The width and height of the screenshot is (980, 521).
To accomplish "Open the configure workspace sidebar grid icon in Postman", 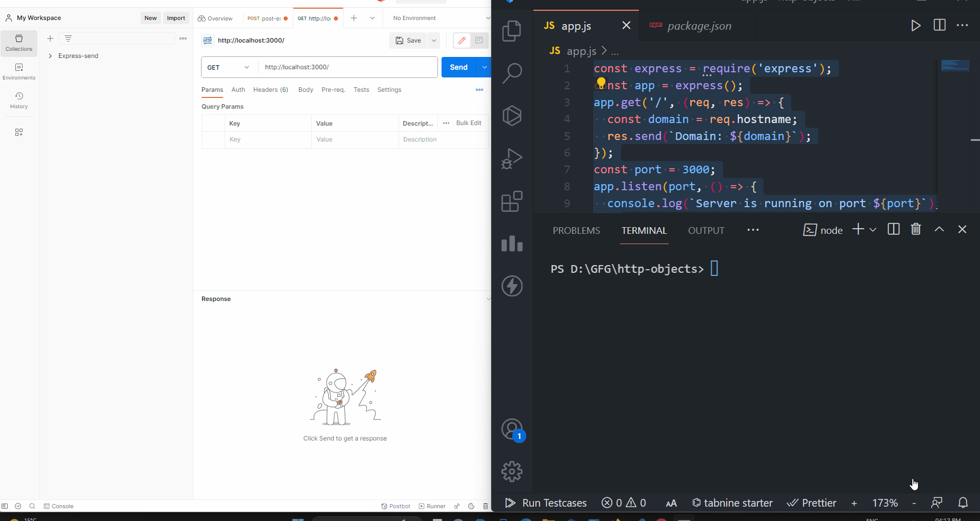I will coord(19,132).
